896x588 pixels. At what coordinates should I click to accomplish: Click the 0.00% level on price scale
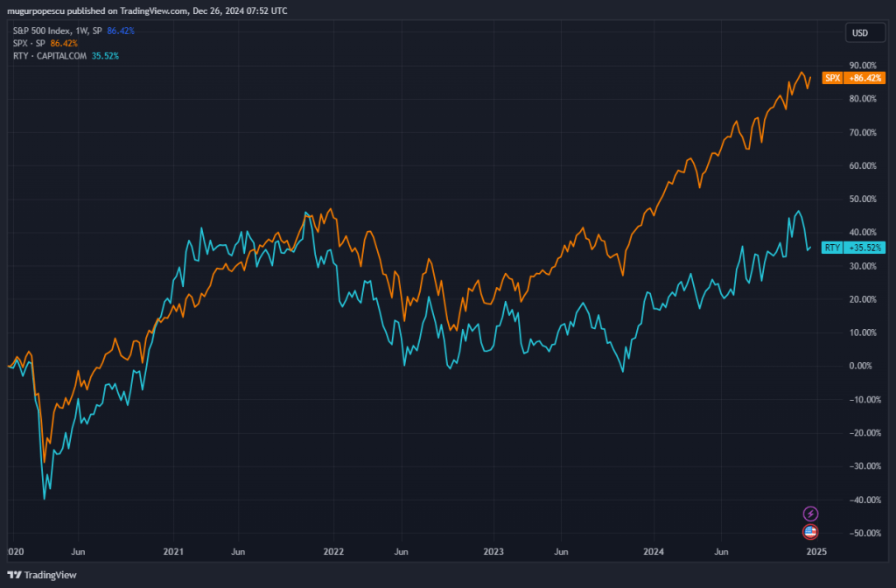click(x=862, y=366)
